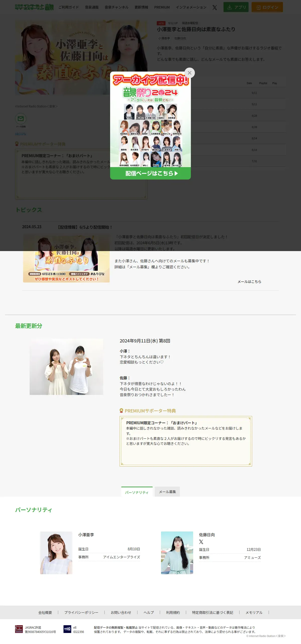Open the 配信ページはこちら popup link
This screenshot has height=644, width=301.
click(150, 173)
